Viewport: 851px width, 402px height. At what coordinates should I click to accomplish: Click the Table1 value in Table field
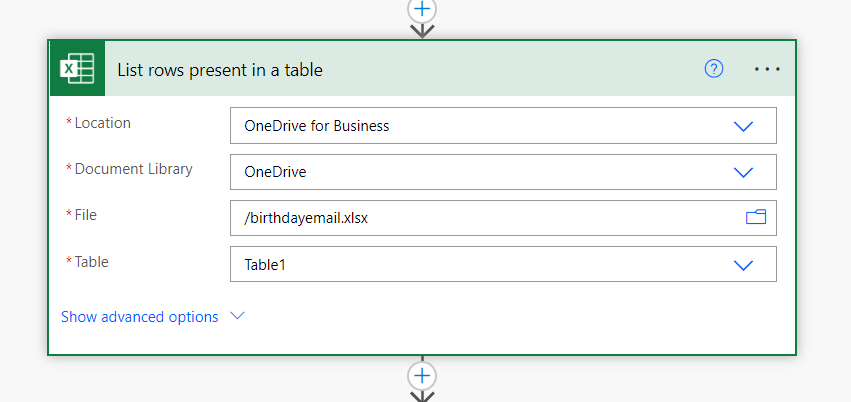269,265
